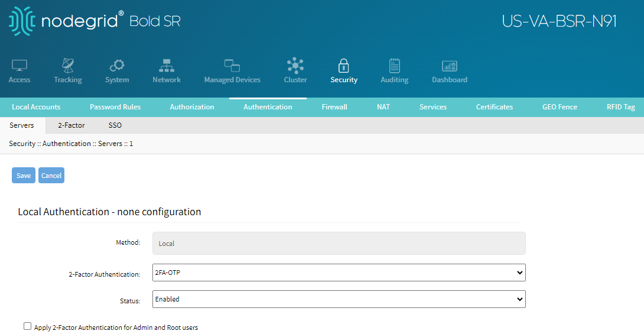Switch to the 2-Factor sub-tab

(71, 125)
